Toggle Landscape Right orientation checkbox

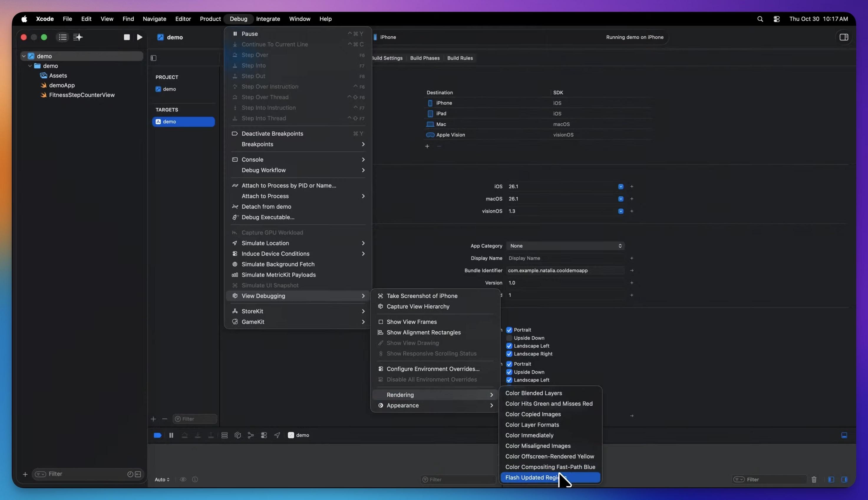(509, 354)
